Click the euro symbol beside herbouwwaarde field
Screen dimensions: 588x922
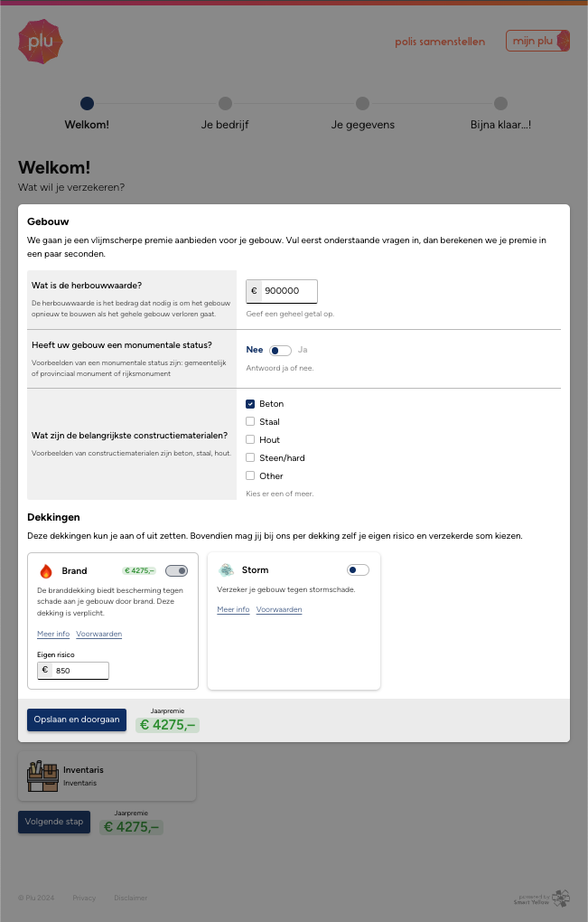pos(254,291)
